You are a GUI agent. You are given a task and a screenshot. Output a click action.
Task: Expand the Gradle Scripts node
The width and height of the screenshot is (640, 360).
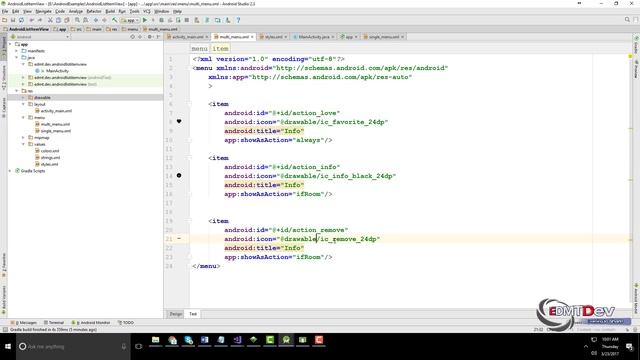[x=10, y=171]
